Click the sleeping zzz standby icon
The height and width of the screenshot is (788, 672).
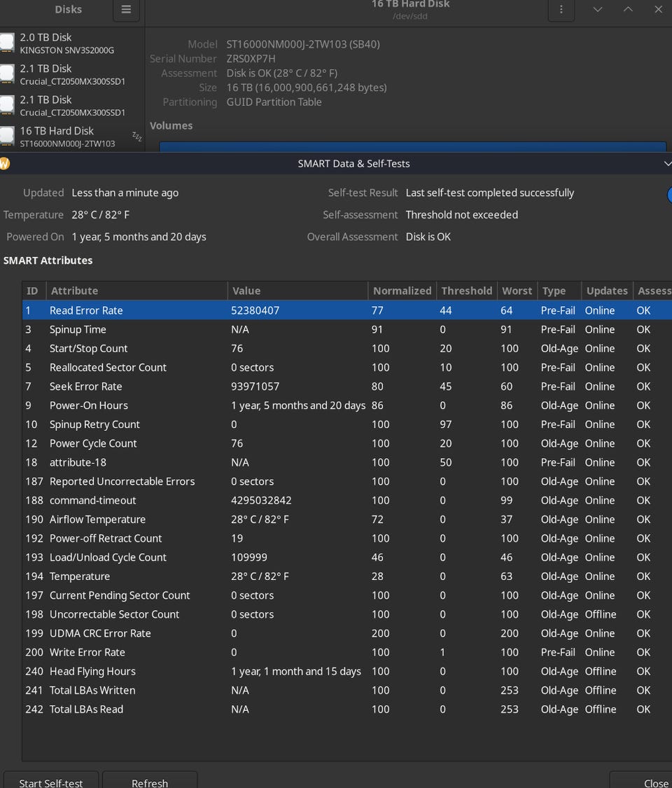(x=136, y=136)
